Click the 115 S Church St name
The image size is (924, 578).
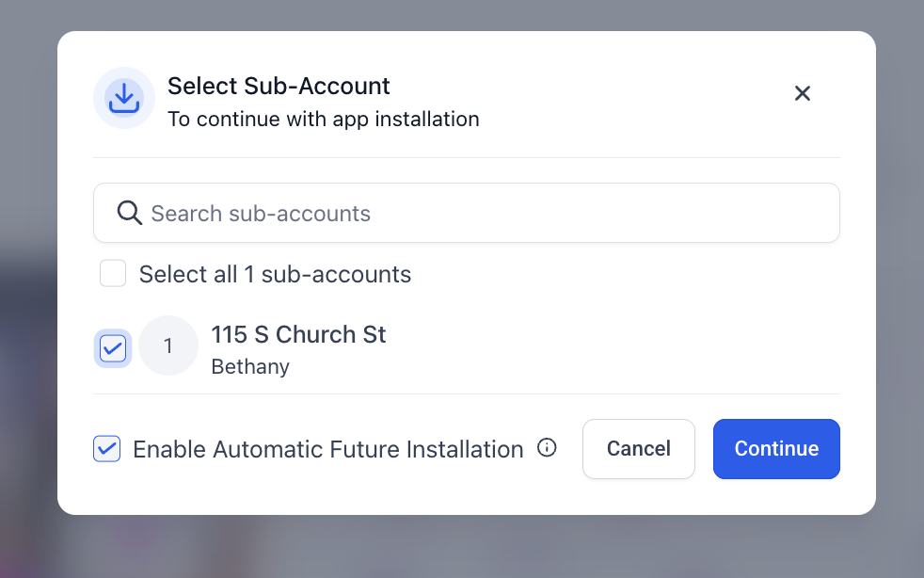298,334
